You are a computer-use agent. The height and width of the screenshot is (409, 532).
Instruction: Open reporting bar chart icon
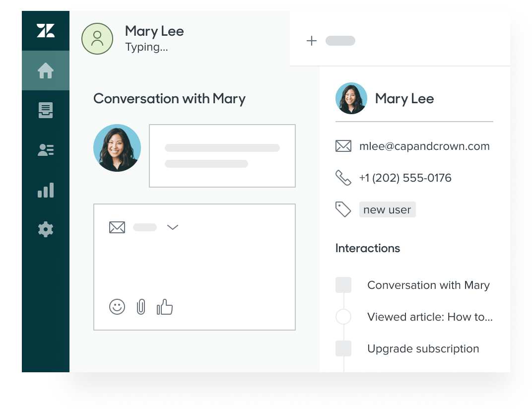46,190
